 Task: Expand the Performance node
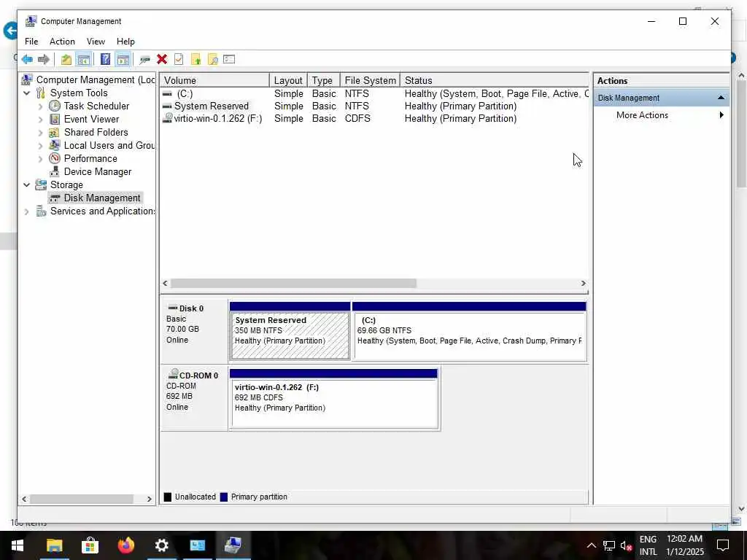41,158
